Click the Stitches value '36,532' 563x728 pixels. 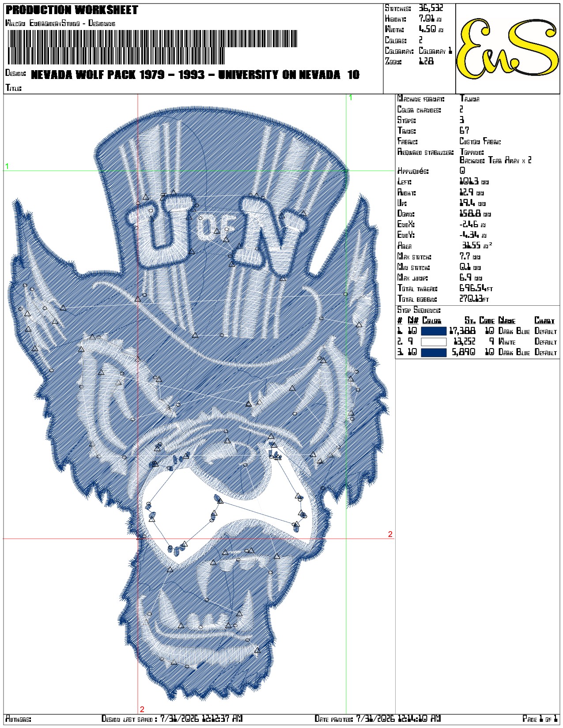[431, 8]
